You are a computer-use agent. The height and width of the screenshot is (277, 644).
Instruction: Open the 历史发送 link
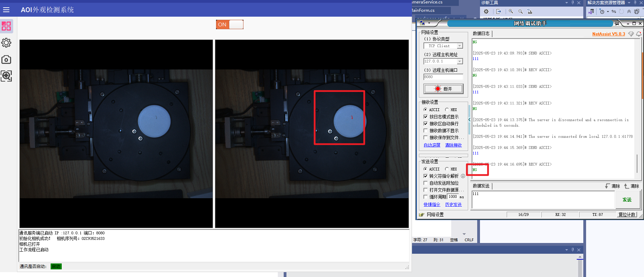[x=454, y=204]
